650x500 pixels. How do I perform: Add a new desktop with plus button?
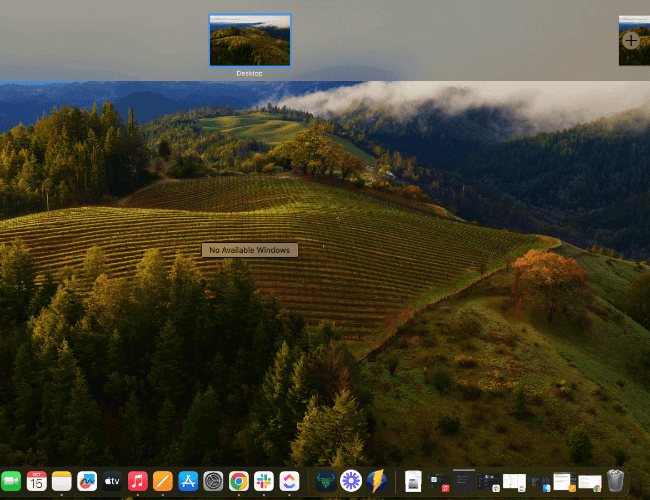point(631,41)
